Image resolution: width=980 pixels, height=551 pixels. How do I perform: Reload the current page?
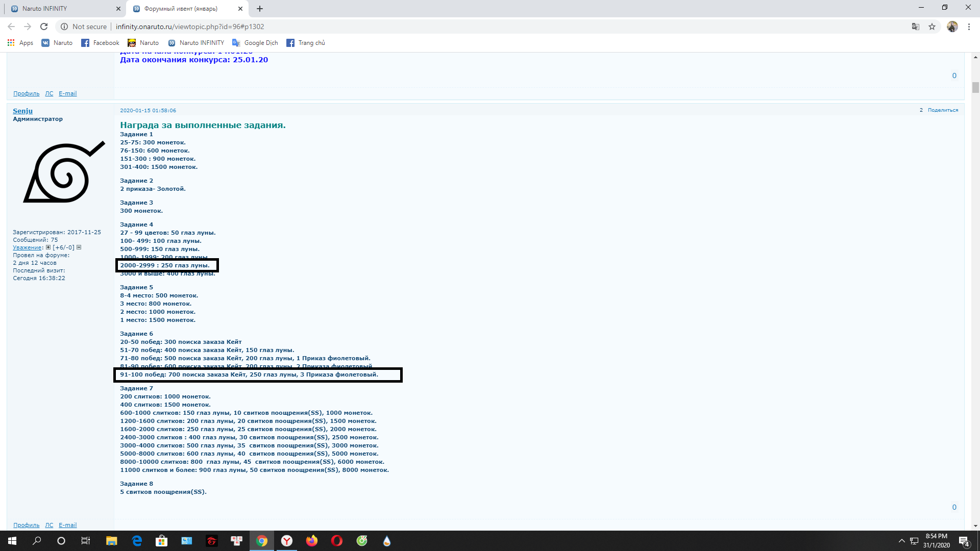44,27
